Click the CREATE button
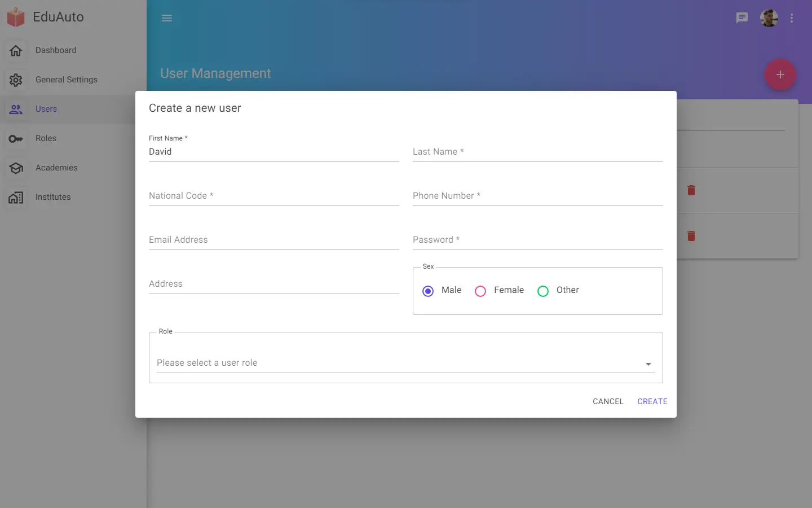The width and height of the screenshot is (812, 508). pos(652,401)
